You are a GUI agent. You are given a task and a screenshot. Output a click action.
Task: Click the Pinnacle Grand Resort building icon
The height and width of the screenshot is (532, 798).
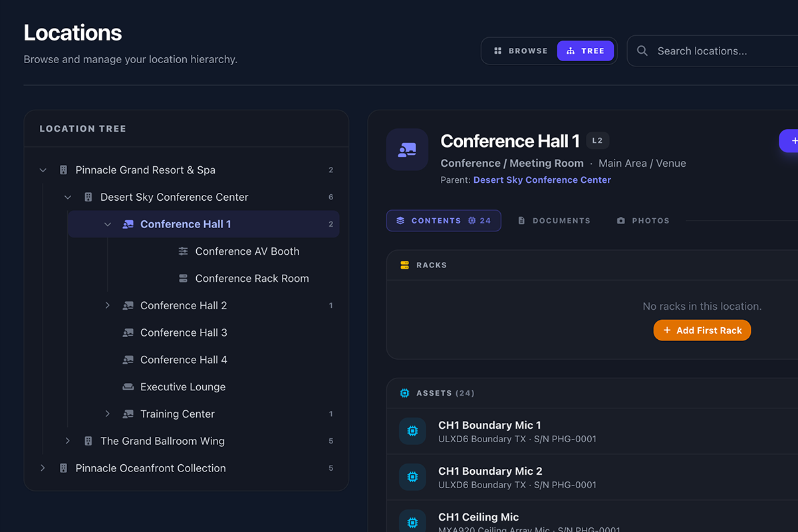pos(64,170)
